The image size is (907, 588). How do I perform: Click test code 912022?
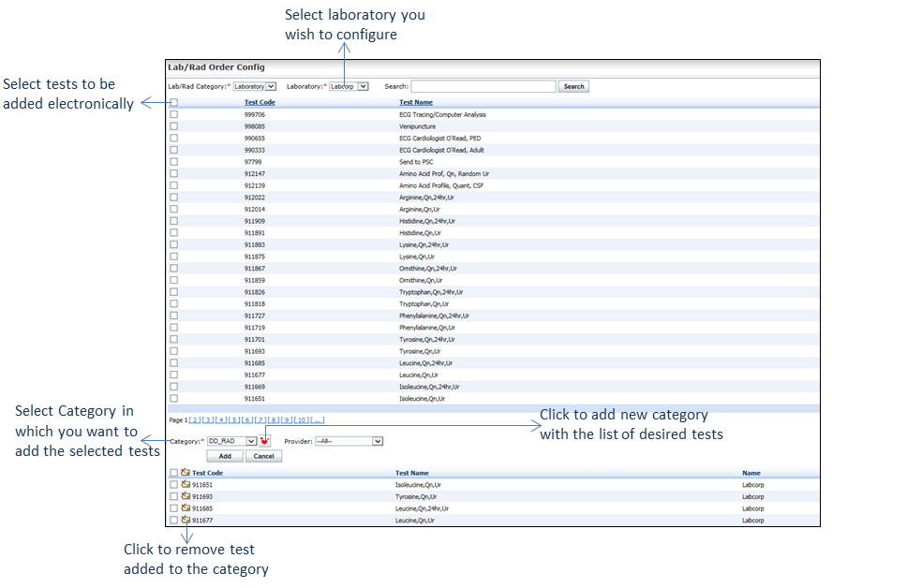[255, 198]
